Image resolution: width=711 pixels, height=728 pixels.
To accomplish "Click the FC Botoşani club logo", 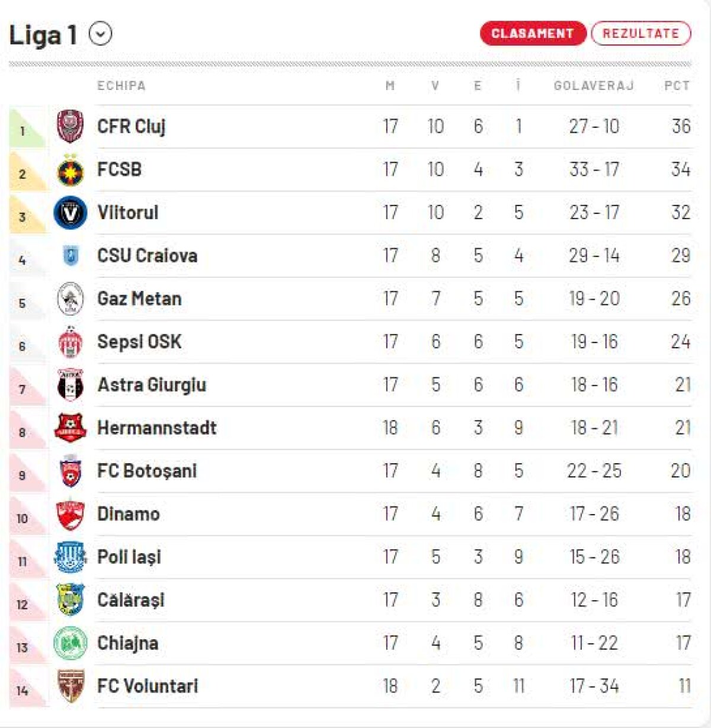I will 70,471.
